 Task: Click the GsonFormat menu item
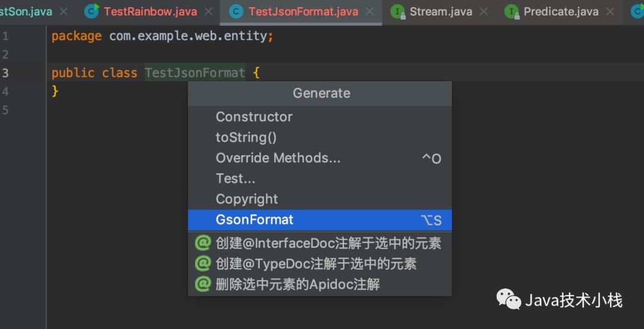pos(255,220)
